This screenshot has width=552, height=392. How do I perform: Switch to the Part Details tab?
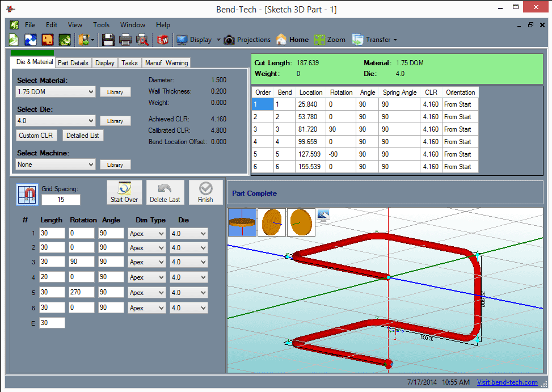click(x=73, y=63)
